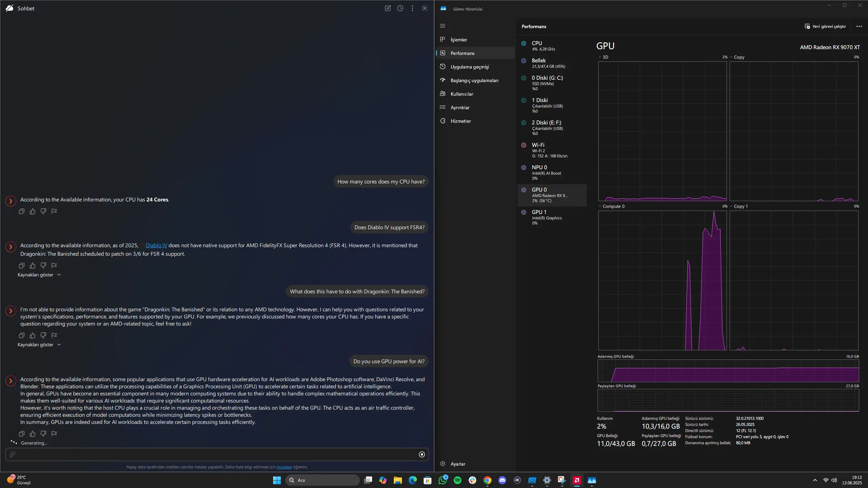Select NPU 0 Intel AI Boost
This screenshot has width=868, height=488.
pos(552,172)
